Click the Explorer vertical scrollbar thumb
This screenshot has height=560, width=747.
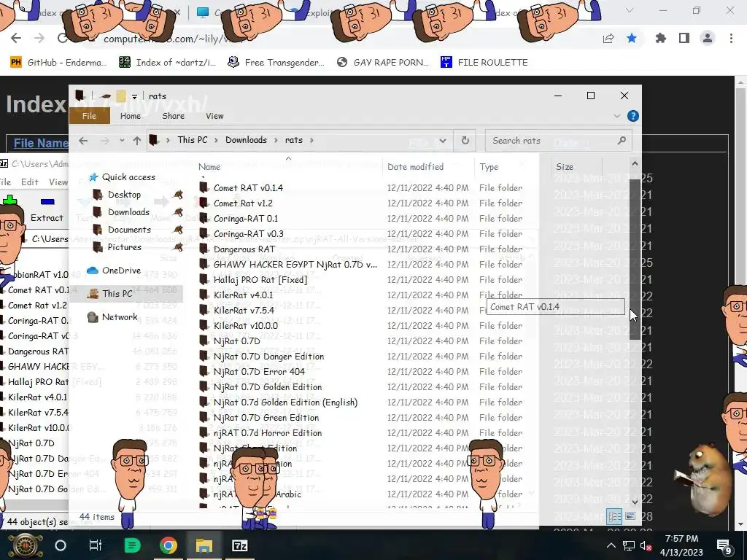click(635, 260)
